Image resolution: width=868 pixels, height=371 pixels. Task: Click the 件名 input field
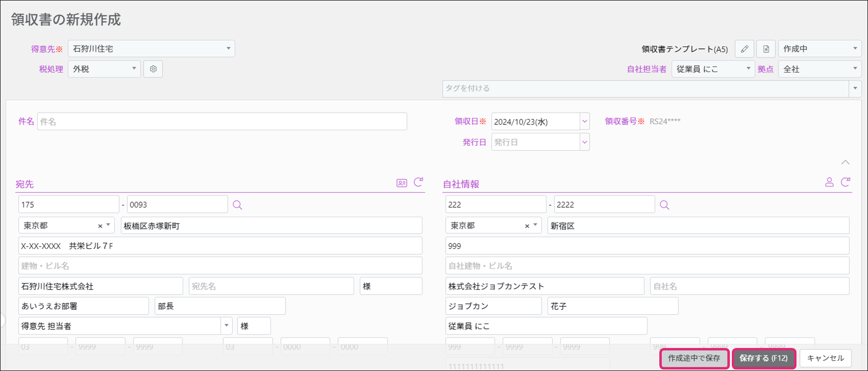tap(222, 122)
